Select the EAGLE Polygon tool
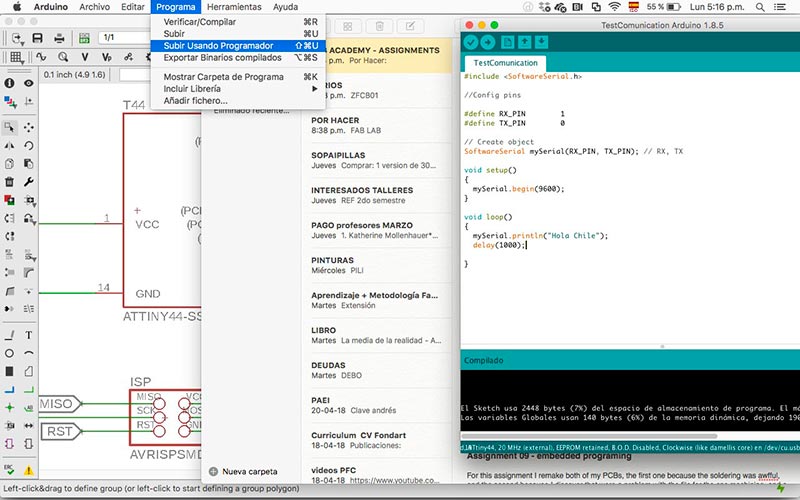Screen dimensions: 800x500 [29, 371]
